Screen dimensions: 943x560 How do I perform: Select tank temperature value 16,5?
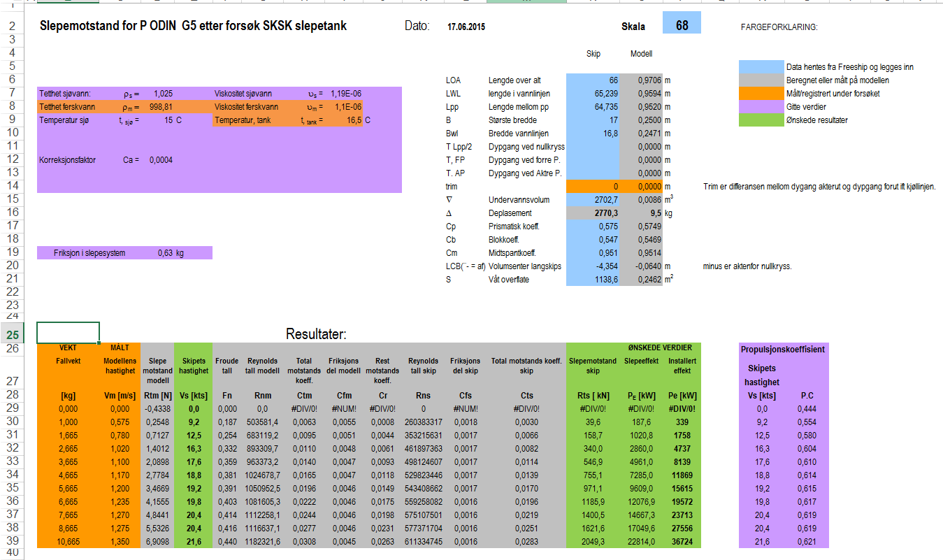pyautogui.click(x=354, y=120)
